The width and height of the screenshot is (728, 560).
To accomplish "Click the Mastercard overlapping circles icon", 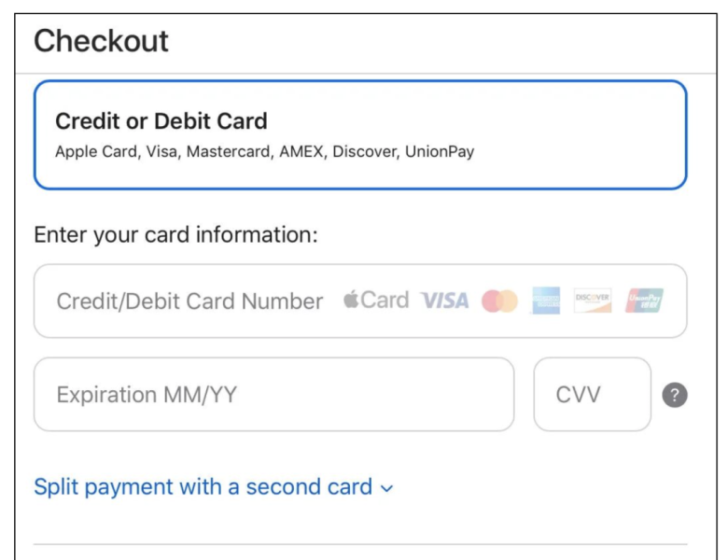I will tap(499, 301).
